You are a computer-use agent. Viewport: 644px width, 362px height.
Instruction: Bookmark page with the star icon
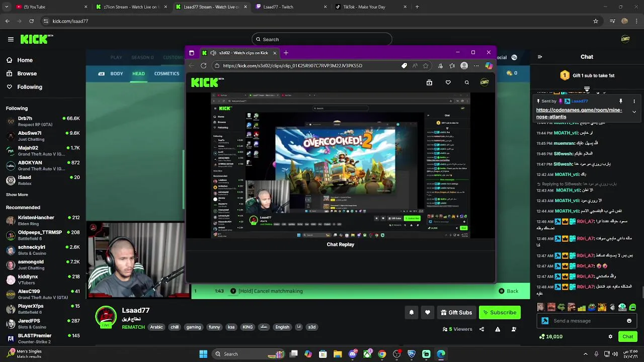click(596, 21)
